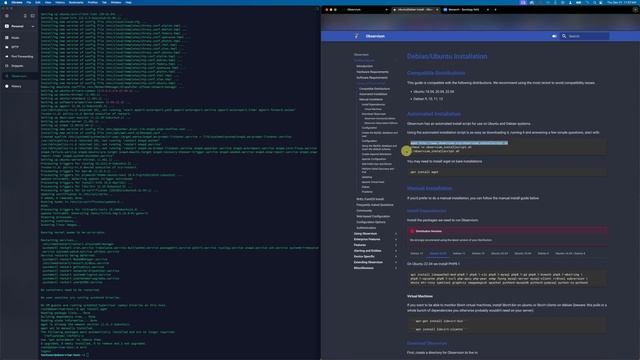Click the Observium logo in docs header

[356, 36]
